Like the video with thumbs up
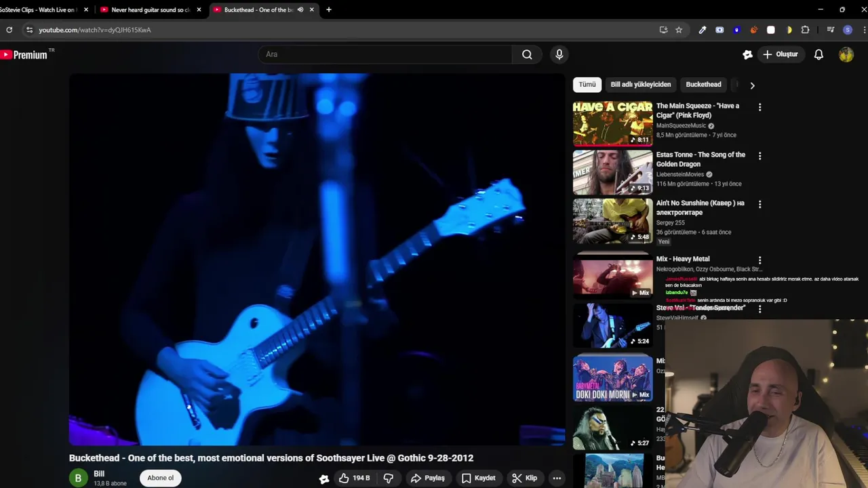The image size is (868, 488). pos(354,478)
